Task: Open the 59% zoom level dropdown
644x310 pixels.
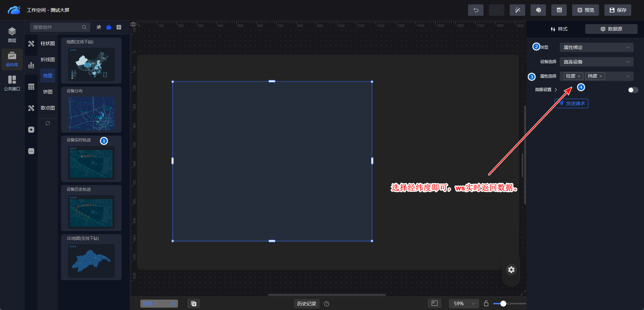Action: 464,304
